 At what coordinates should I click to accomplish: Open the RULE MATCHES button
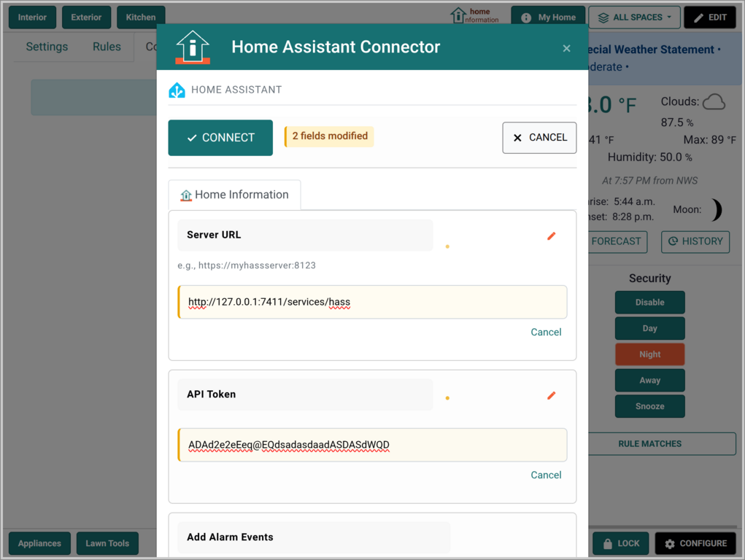[662, 444]
